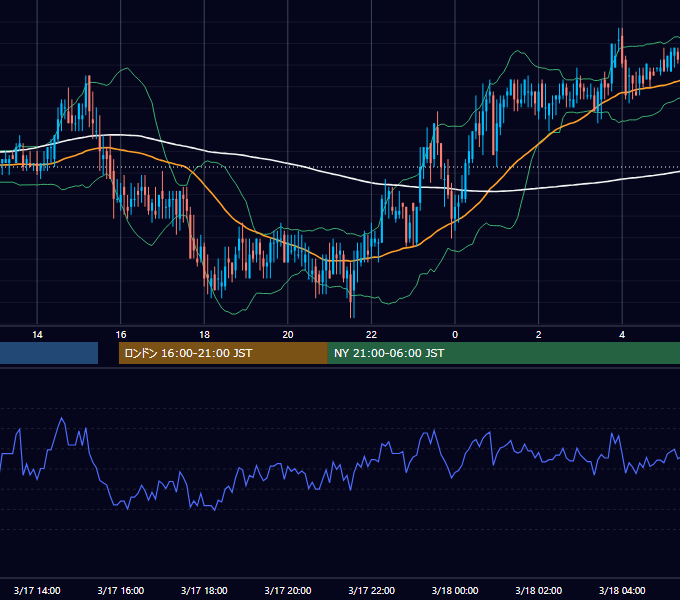Screen dimensions: 680x600
Task: Click the 3/17 16:00 date label
Action: pos(121,590)
